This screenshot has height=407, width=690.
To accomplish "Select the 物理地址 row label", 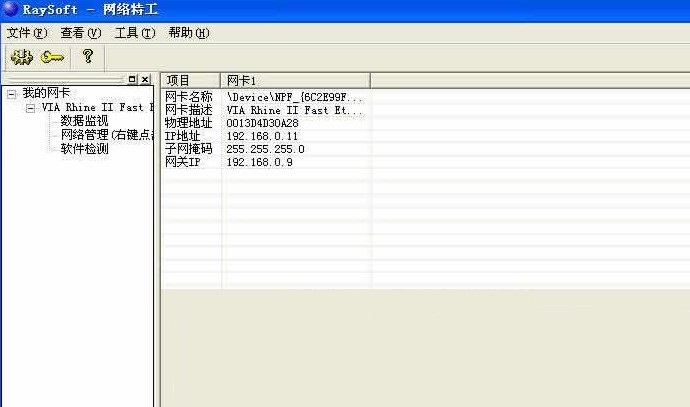I will pyautogui.click(x=188, y=123).
